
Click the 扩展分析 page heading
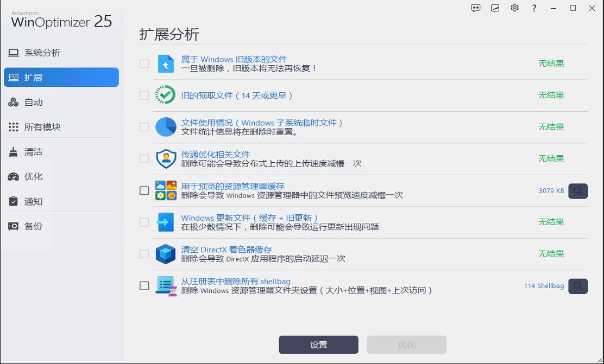pos(169,34)
